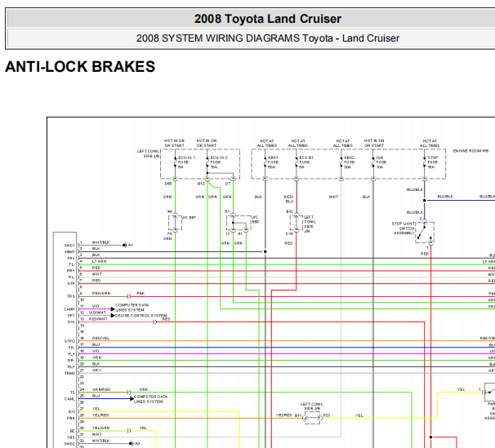Click the "YEL/RED" wire label at pin 28
Screen dimensions: 495x448
coord(100,415)
